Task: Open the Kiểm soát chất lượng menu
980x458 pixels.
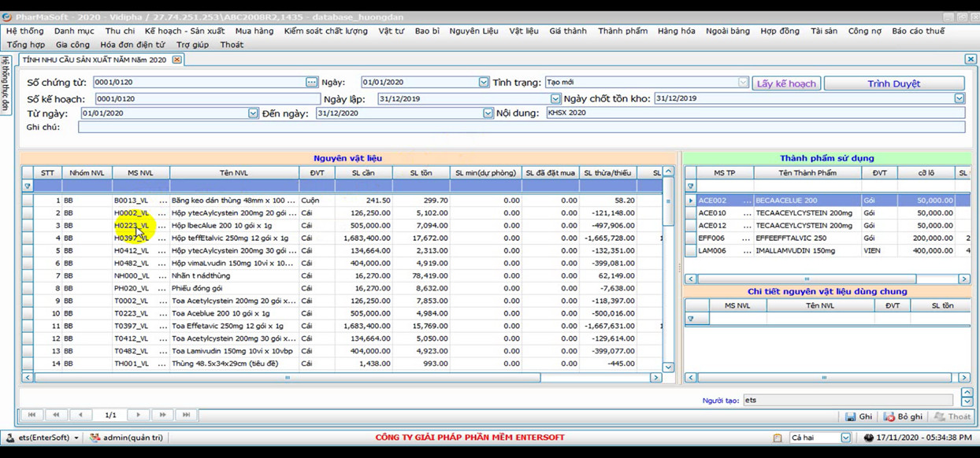Action: 325,31
